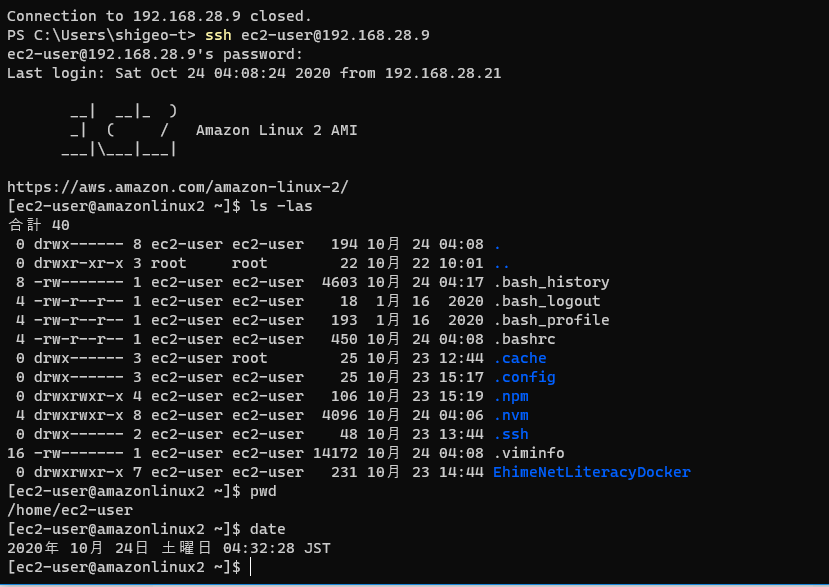Click the Last login line IP 192.168.28.21
This screenshot has width=829, height=587.
443,73
